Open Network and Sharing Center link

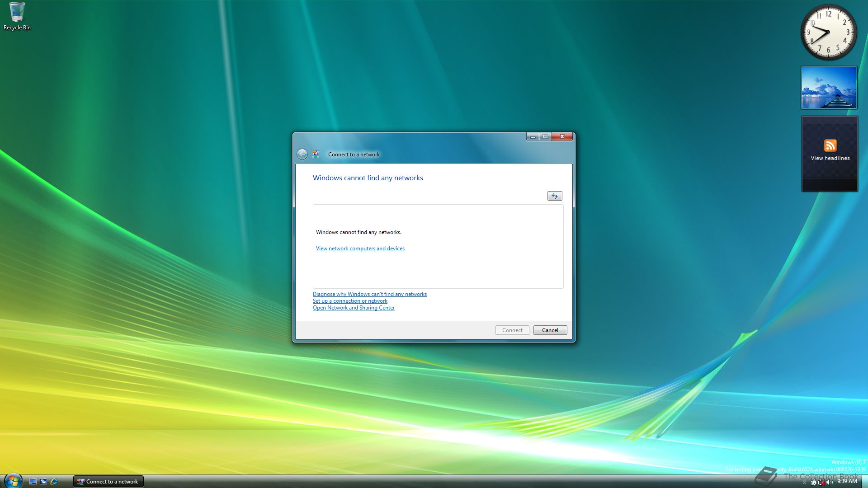point(354,308)
